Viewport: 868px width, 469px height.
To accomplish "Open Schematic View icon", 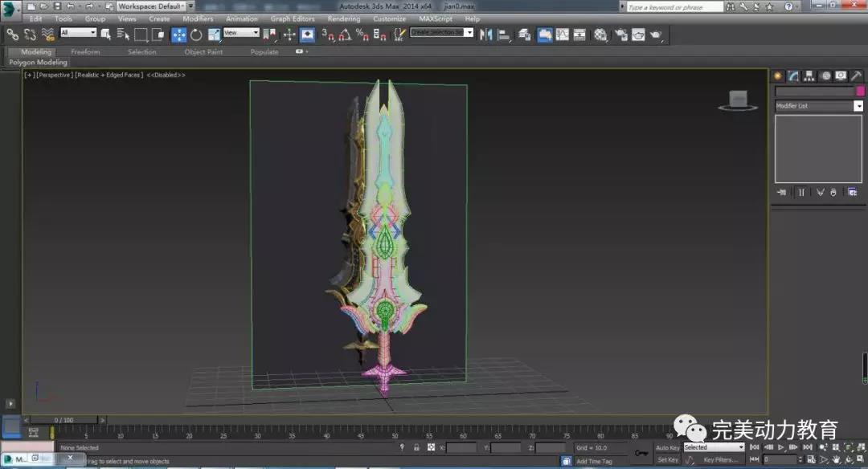I will [579, 35].
